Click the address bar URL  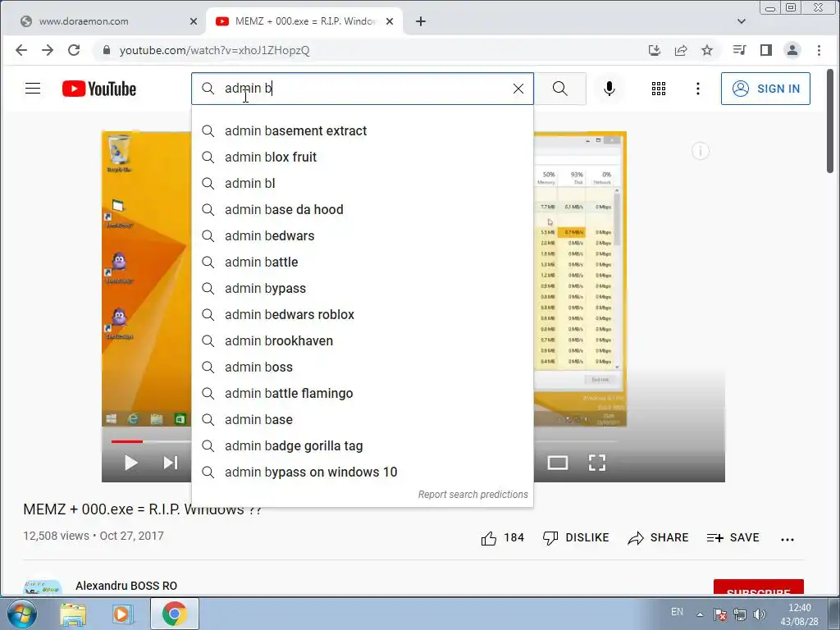214,50
